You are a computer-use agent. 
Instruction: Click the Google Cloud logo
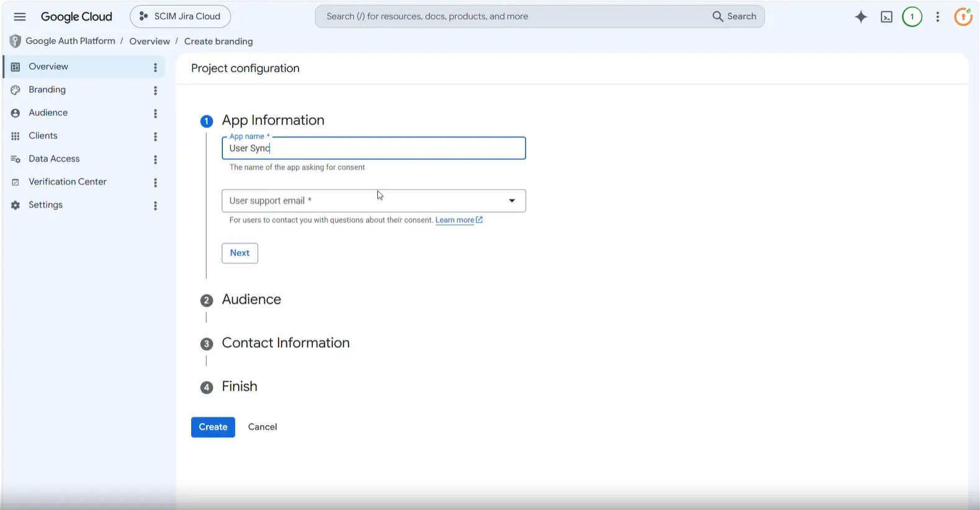tap(76, 17)
